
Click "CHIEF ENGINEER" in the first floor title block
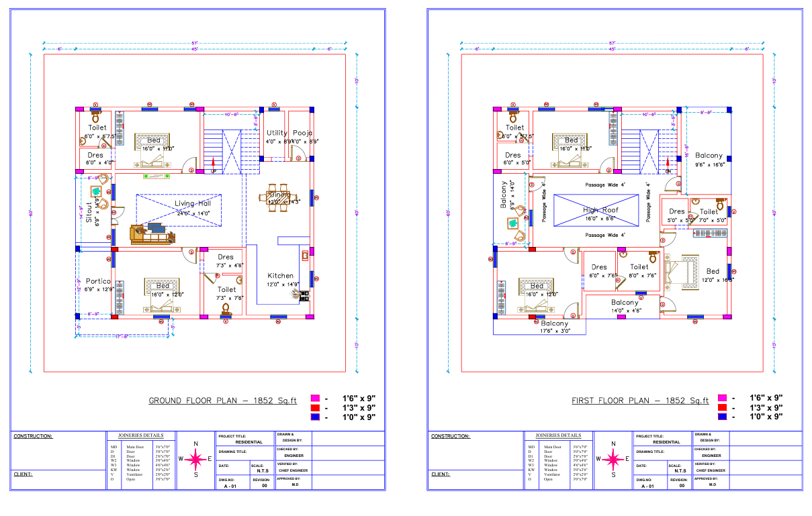click(711, 470)
